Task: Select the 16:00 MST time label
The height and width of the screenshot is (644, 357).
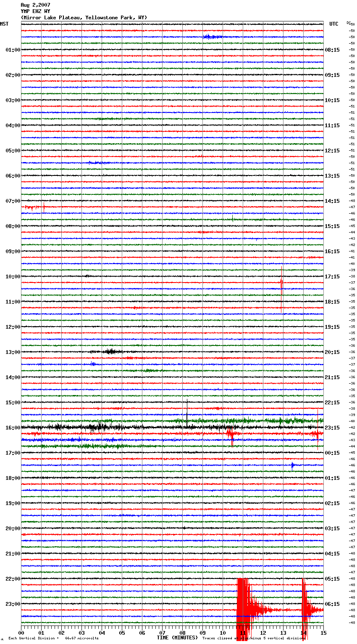Action: (x=13, y=428)
